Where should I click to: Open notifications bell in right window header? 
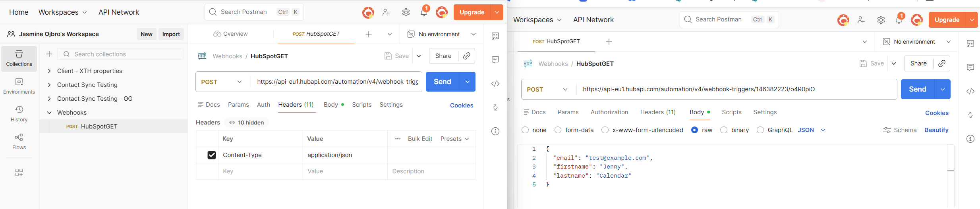[x=899, y=20]
